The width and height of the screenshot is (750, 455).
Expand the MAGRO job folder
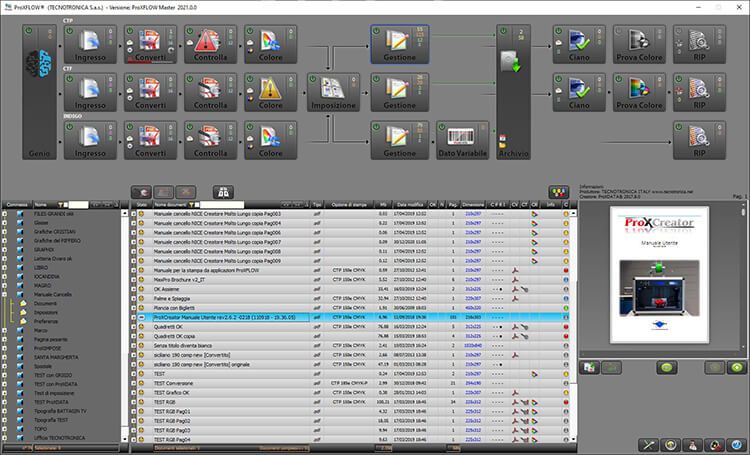(x=4, y=286)
